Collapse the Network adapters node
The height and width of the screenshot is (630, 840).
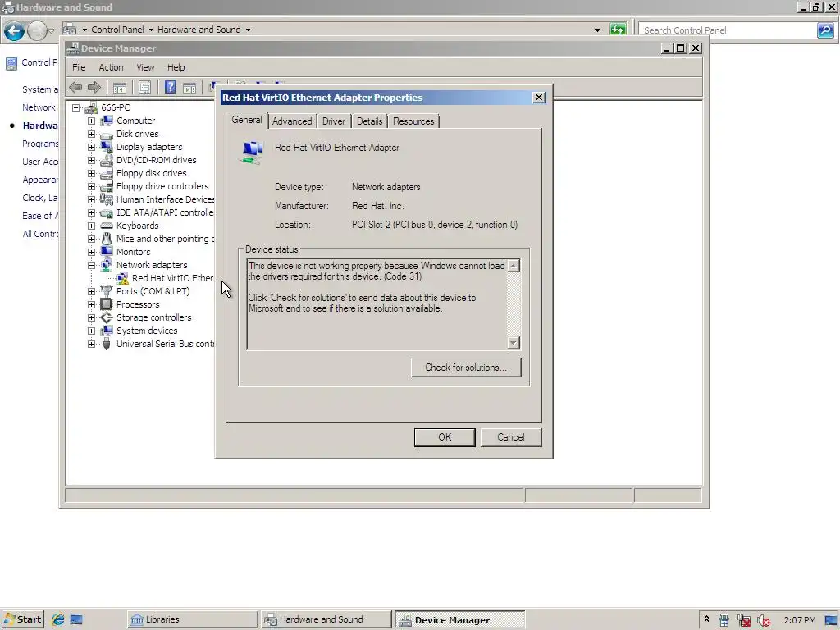(92, 265)
